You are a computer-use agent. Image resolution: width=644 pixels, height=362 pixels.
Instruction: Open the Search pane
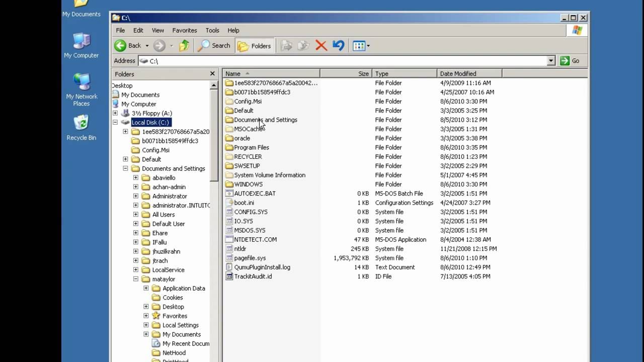coord(214,46)
